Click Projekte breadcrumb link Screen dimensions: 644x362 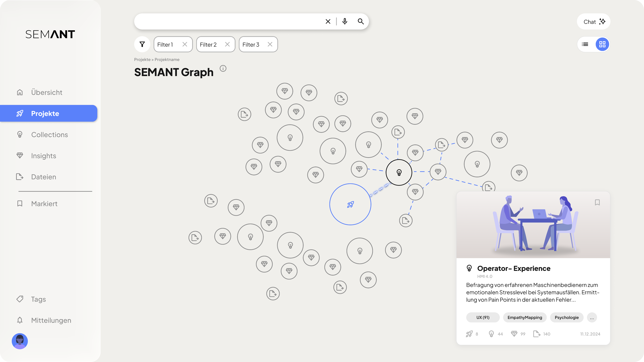coord(142,59)
